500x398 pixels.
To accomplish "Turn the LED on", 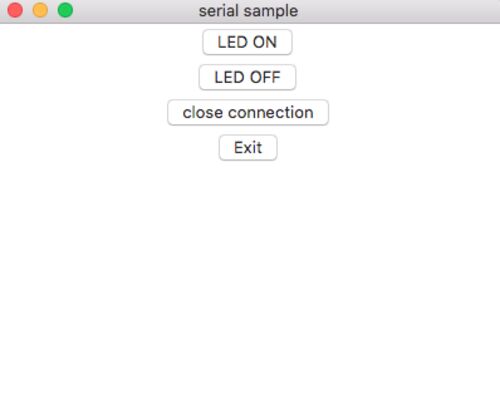I will (247, 42).
